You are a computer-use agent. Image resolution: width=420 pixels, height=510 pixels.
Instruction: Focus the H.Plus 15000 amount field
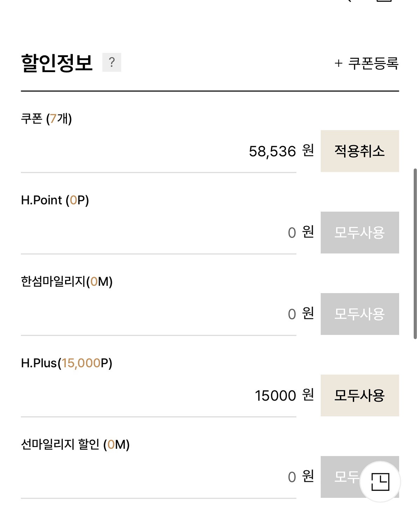[159, 396]
